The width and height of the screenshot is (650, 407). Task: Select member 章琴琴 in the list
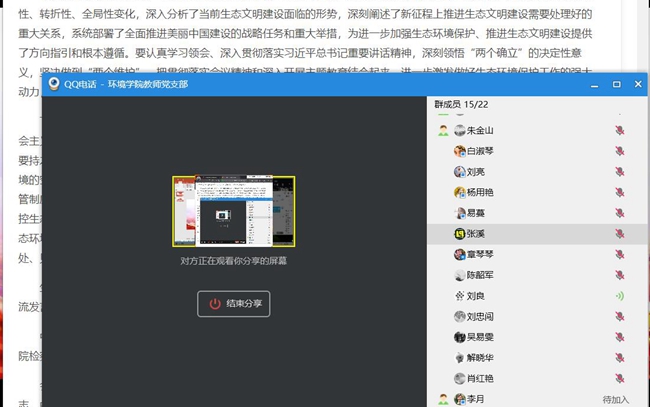[480, 255]
